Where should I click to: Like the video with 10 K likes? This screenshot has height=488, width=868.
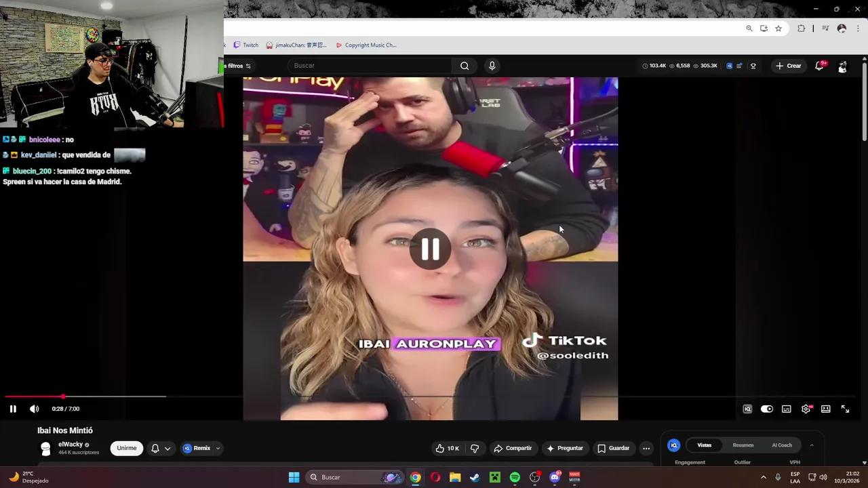coord(447,448)
